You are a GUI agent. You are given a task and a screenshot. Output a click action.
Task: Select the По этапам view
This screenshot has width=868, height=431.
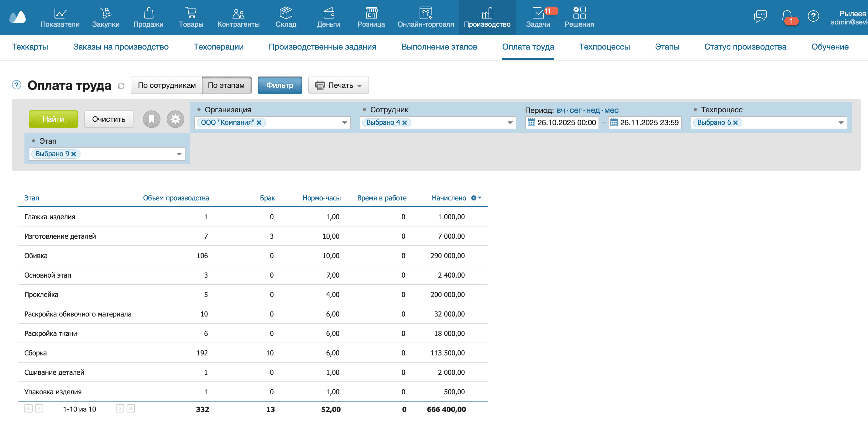[226, 85]
